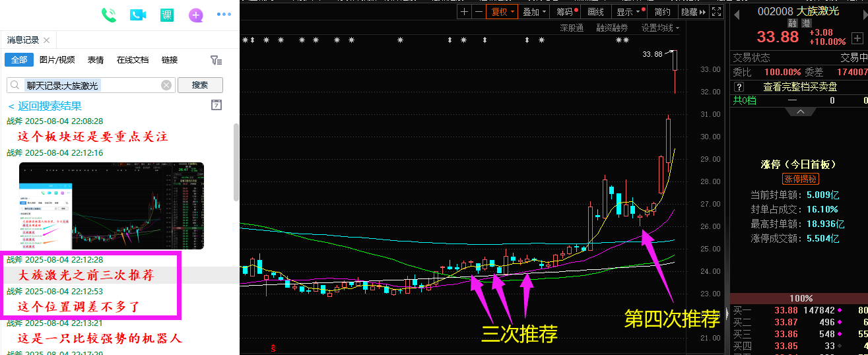
Task: Open the message filter funnel icon
Action: (x=216, y=60)
